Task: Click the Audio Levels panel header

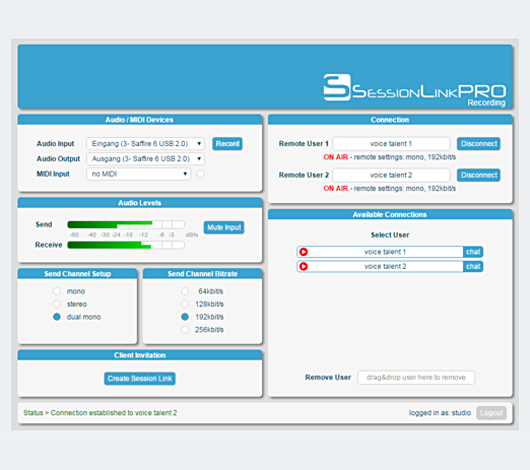Action: (140, 203)
